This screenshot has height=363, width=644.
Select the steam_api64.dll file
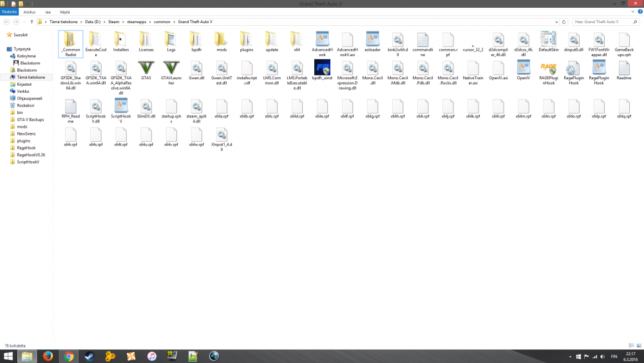(x=196, y=107)
